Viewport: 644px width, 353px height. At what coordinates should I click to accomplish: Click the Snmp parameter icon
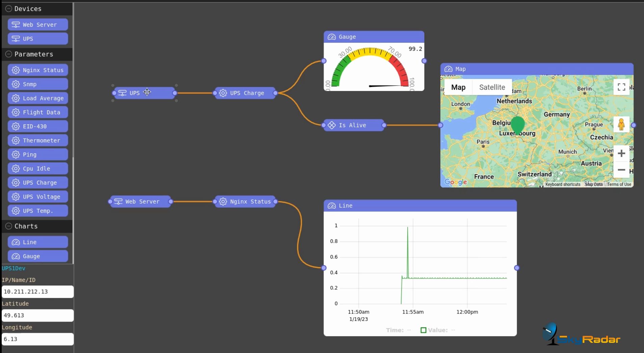coord(16,84)
